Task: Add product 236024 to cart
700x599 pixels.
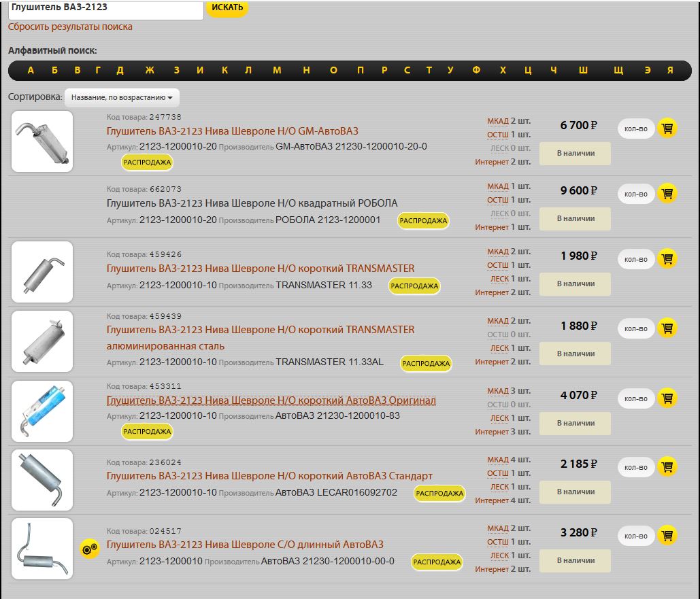Action: pyautogui.click(x=667, y=467)
